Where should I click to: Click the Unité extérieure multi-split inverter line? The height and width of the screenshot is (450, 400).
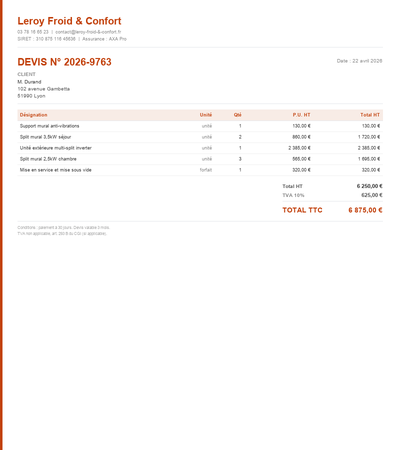[x=200, y=148]
